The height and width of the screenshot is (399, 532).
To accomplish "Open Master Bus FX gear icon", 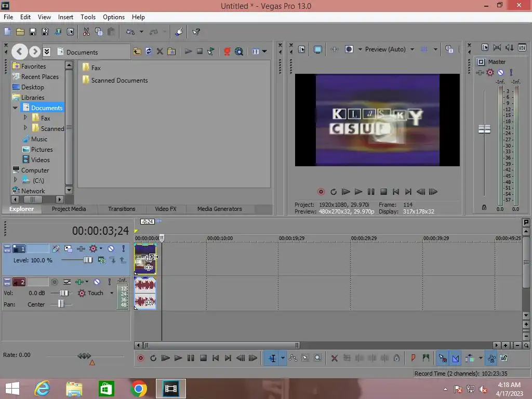I will [x=490, y=72].
